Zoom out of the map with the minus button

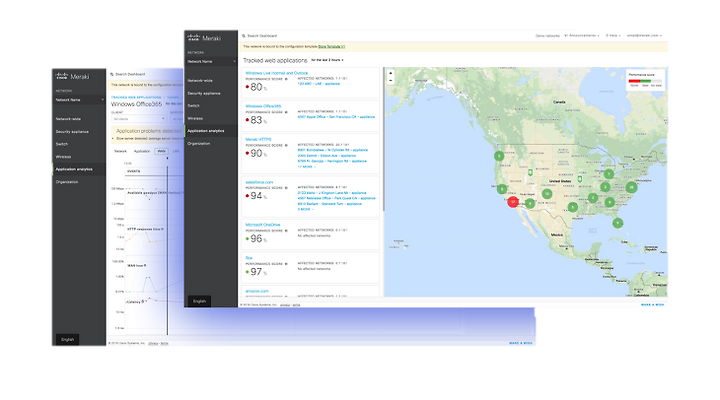391,80
